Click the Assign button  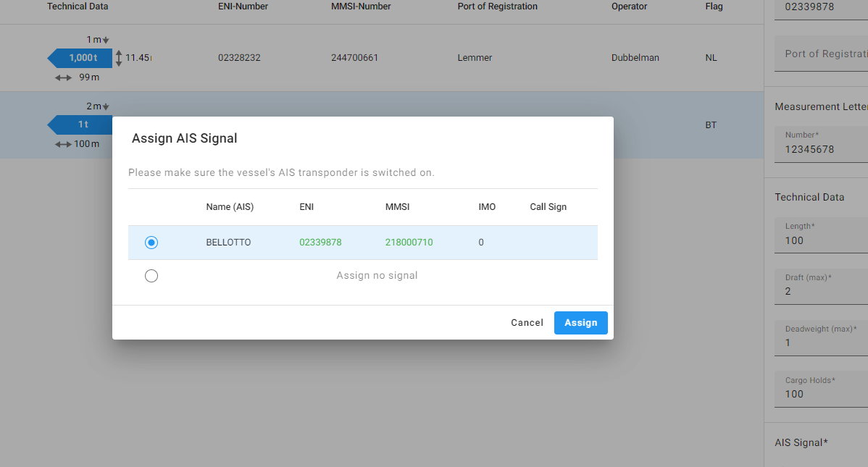click(x=580, y=323)
